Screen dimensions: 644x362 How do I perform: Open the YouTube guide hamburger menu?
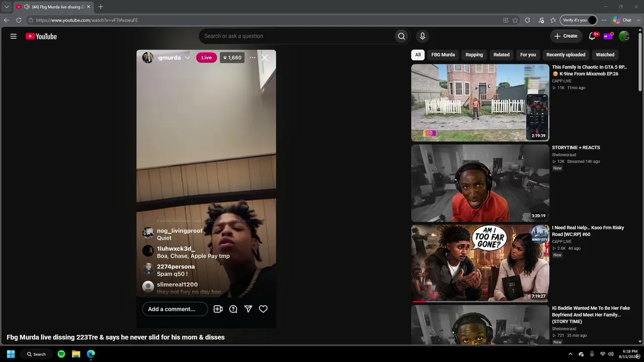tap(14, 36)
